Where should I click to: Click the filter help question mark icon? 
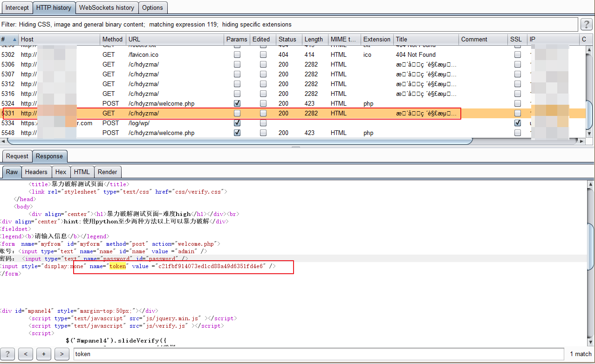click(586, 24)
